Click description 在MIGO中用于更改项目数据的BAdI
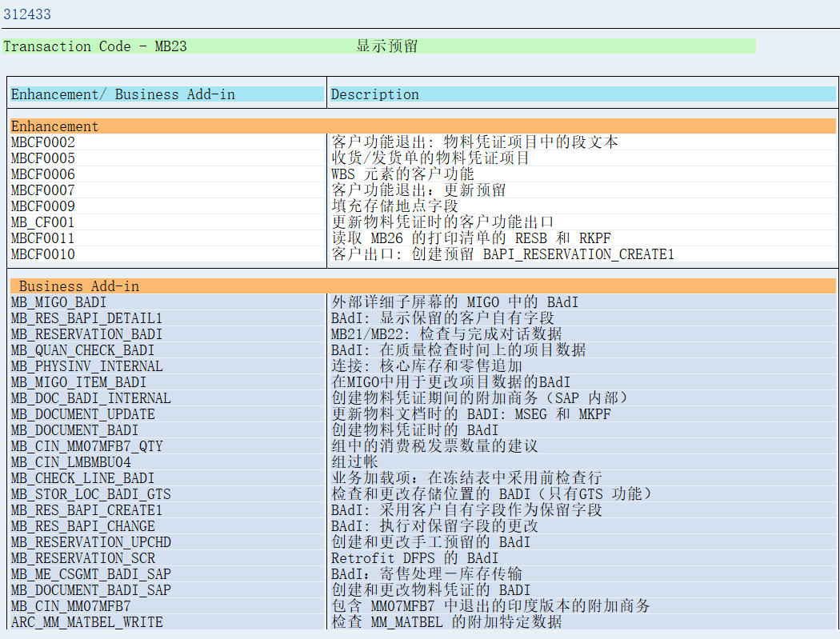Screen dimensions: 840x639 tap(451, 382)
